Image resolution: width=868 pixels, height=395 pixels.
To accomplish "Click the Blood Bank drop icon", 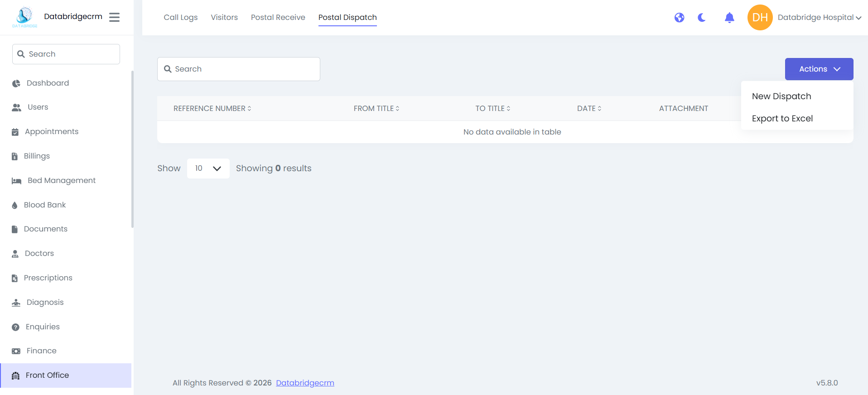I will (14, 205).
